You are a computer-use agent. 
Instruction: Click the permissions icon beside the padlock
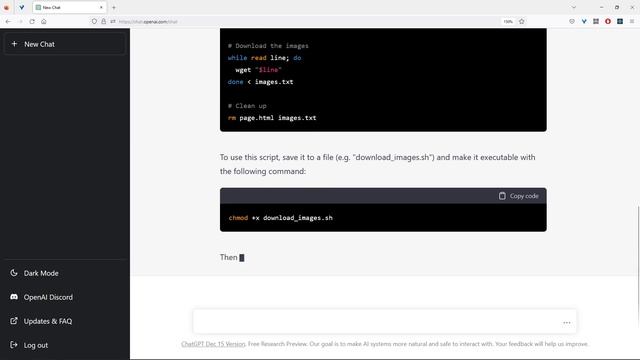pyautogui.click(x=113, y=21)
